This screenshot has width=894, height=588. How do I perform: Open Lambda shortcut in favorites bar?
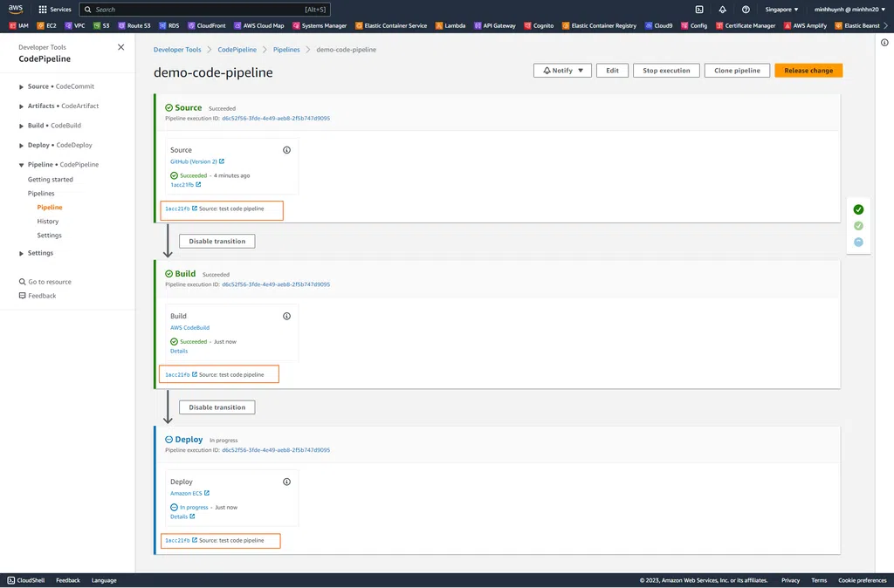[450, 25]
